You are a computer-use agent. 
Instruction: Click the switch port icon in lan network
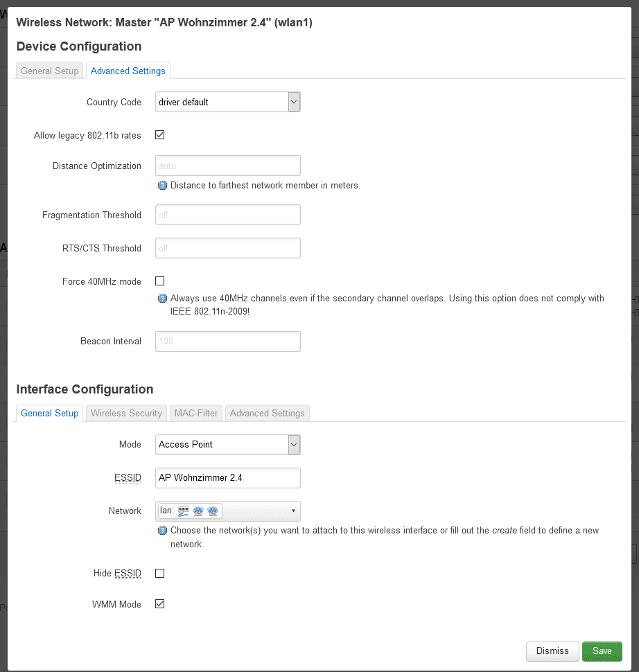(184, 511)
